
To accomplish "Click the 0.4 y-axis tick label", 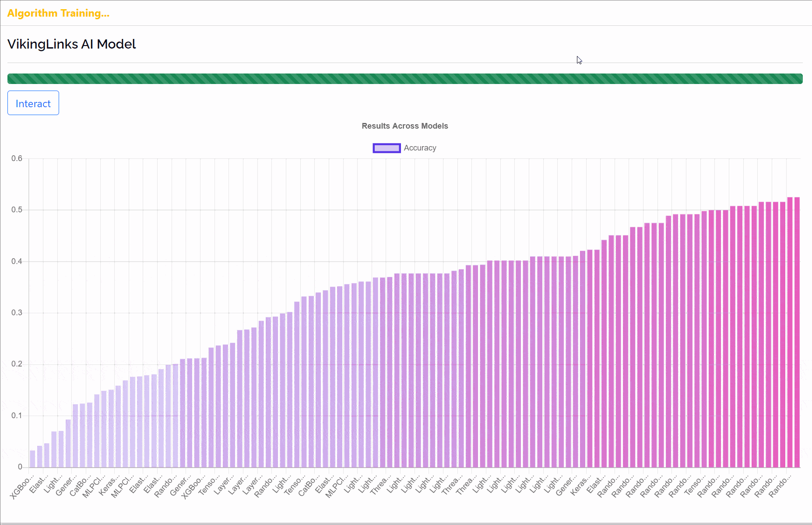I will [17, 262].
